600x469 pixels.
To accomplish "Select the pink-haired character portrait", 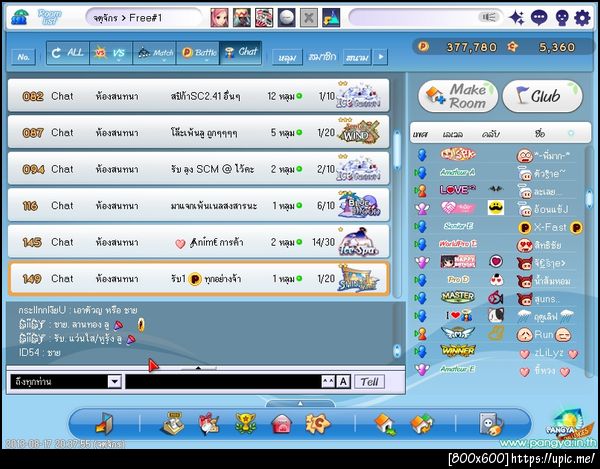I will tap(219, 18).
